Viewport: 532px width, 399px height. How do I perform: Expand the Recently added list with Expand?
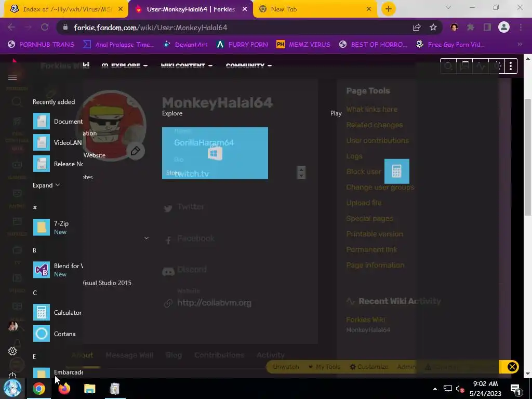point(46,185)
